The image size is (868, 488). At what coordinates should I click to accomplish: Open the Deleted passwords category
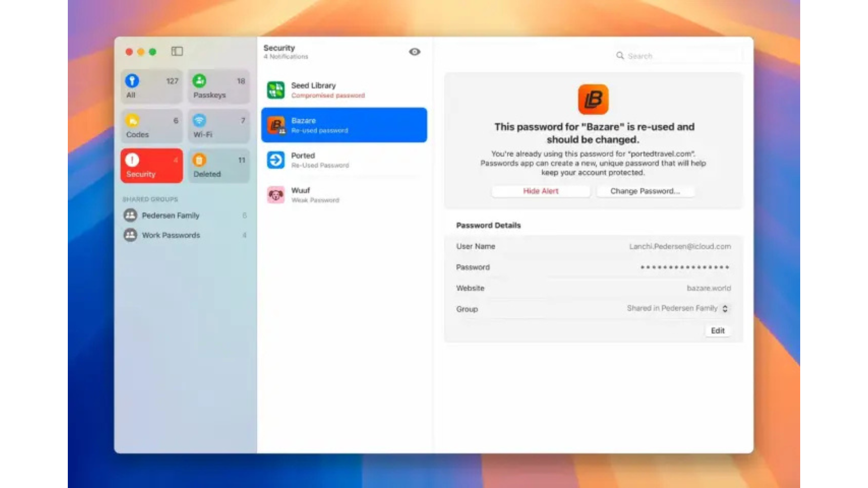pyautogui.click(x=219, y=166)
